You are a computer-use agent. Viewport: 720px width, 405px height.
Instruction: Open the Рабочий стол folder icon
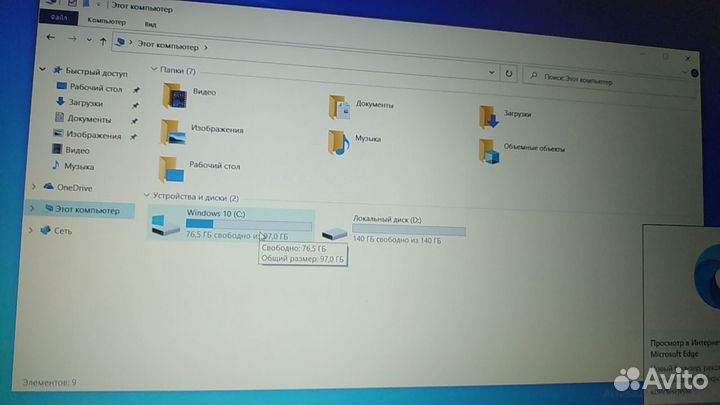pos(171,169)
